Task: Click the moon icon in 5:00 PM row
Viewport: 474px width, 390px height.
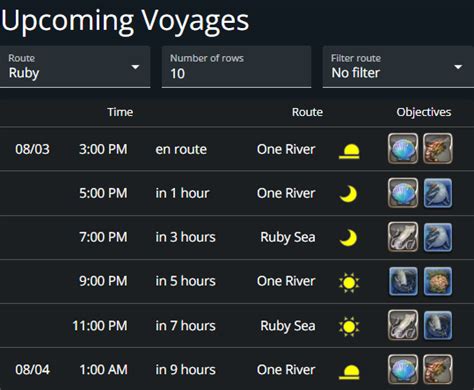Action: 348,194
